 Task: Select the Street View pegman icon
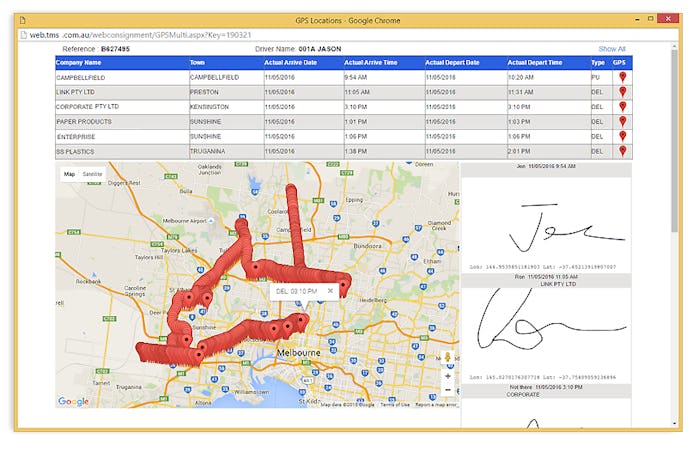coord(448,357)
